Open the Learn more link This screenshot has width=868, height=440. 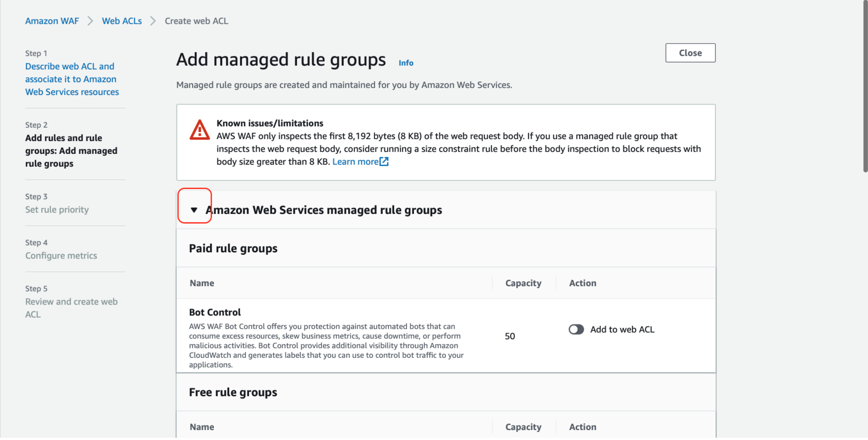[355, 161]
